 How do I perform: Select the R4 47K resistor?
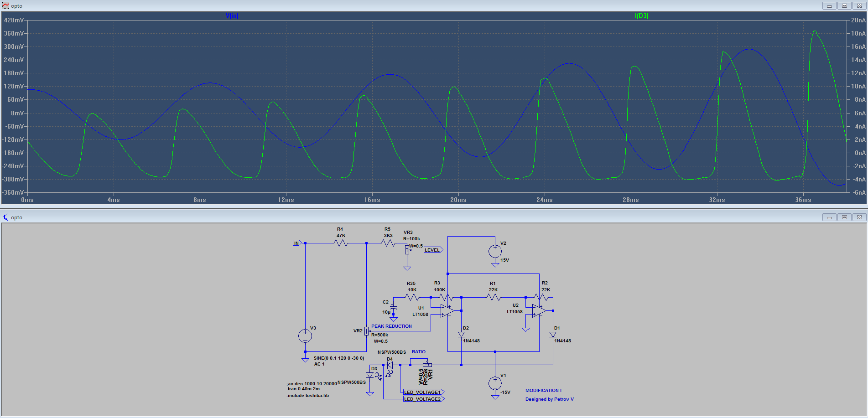341,243
